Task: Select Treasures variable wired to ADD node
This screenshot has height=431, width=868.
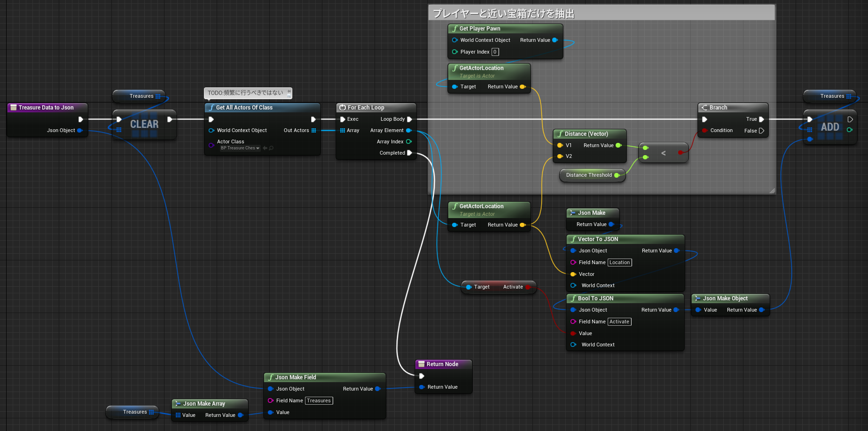Action: coord(829,96)
